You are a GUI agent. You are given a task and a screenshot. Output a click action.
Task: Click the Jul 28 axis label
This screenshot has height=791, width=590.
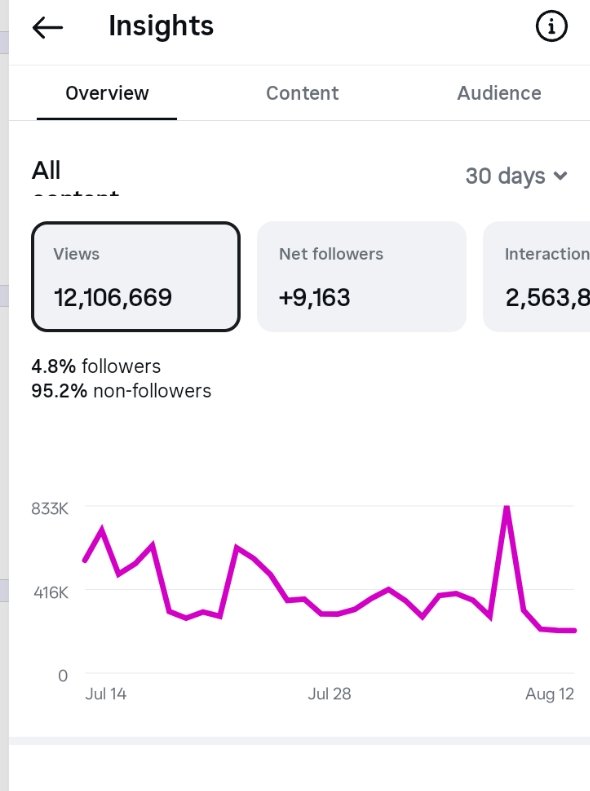coord(329,694)
